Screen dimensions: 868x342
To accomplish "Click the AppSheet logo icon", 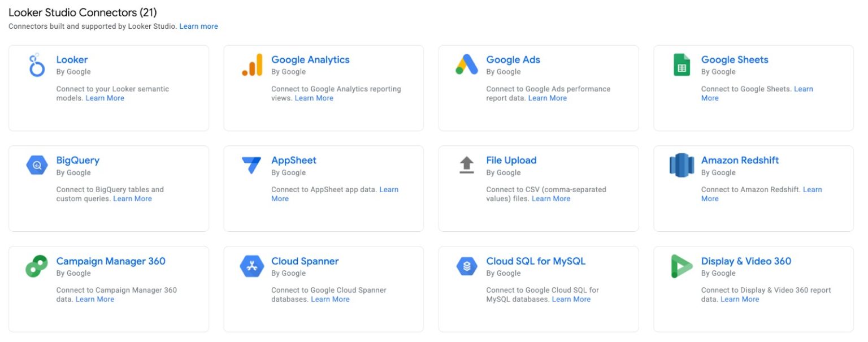I will [x=252, y=166].
